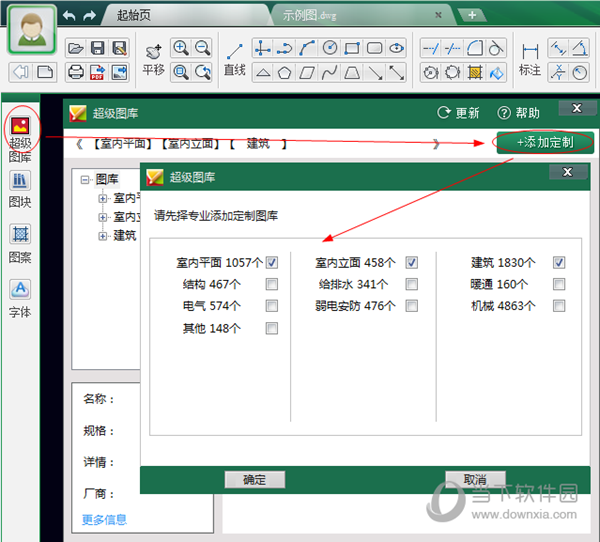Select the triangle shape tool

tap(263, 72)
